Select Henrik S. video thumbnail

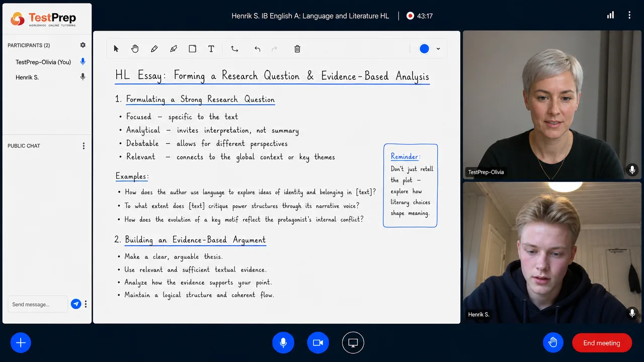point(552,252)
